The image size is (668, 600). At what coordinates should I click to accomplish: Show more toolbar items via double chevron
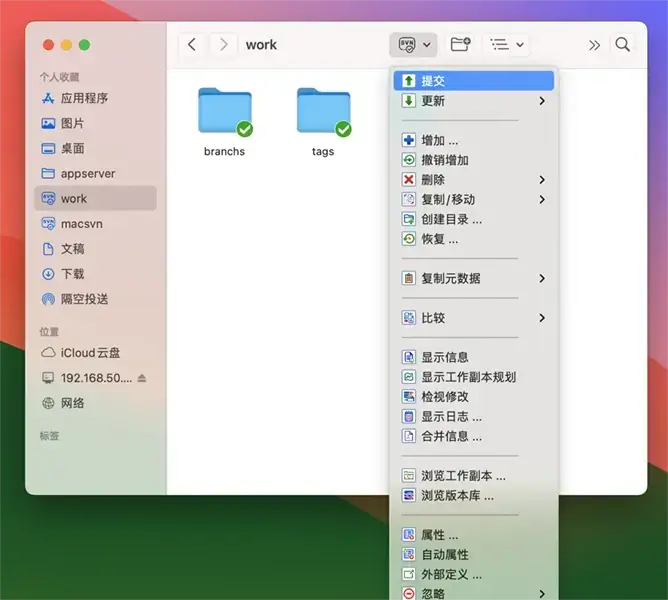coord(594,45)
